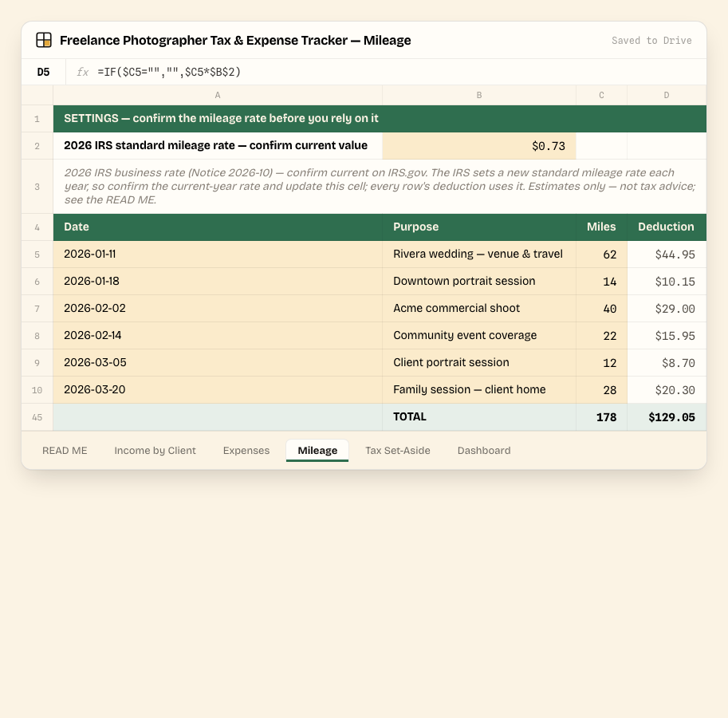The height and width of the screenshot is (718, 728).
Task: Click 'Acme commercial shoot' cell
Action: click(479, 309)
